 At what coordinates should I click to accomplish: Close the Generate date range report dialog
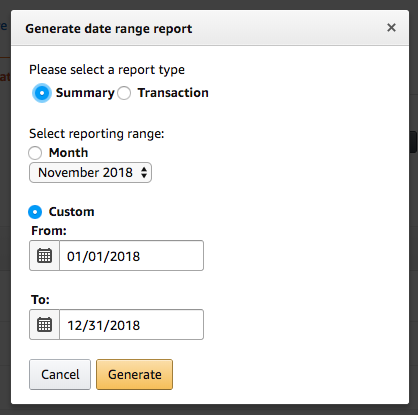click(391, 28)
